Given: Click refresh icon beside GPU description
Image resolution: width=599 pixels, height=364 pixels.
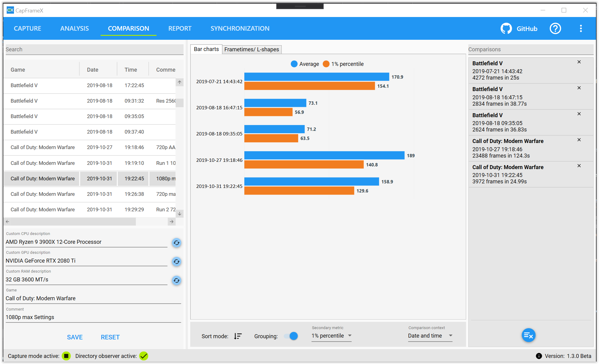Looking at the screenshot, I should [176, 262].
